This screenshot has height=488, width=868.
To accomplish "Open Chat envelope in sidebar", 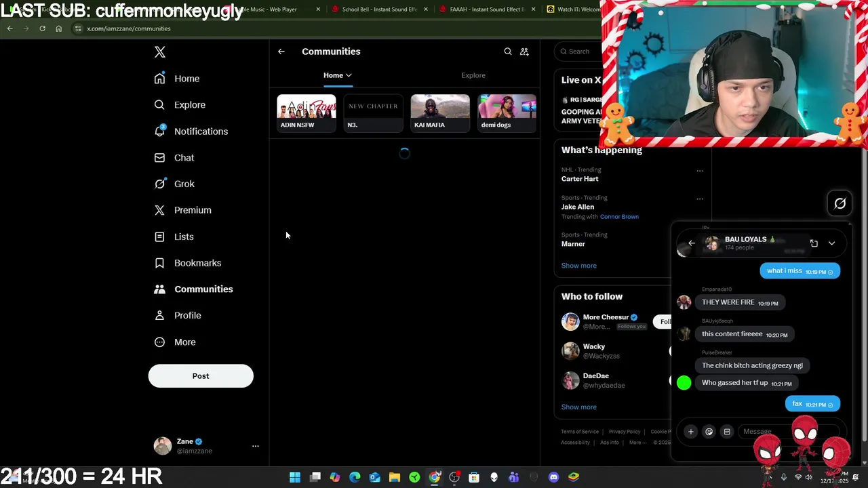I will tap(174, 158).
